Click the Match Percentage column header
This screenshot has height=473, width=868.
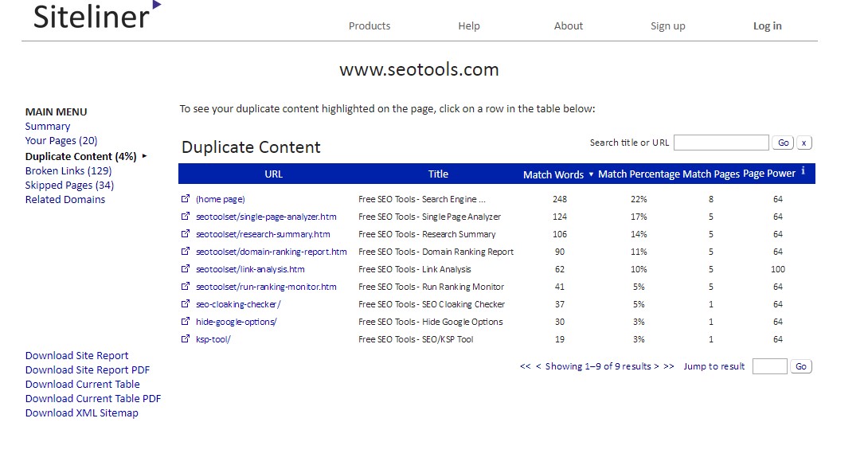(639, 174)
